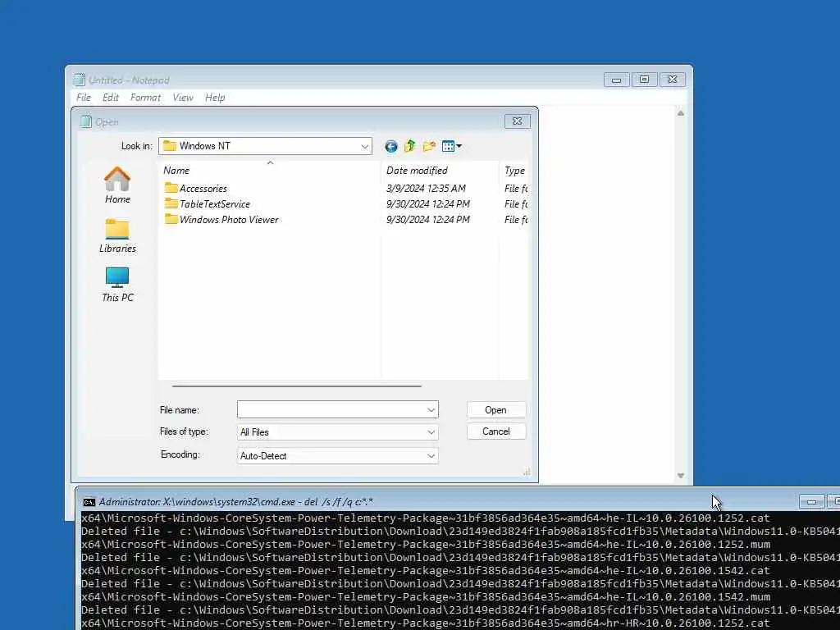The height and width of the screenshot is (630, 840).
Task: Click Notepad's scroll up arrow
Action: pos(680,113)
